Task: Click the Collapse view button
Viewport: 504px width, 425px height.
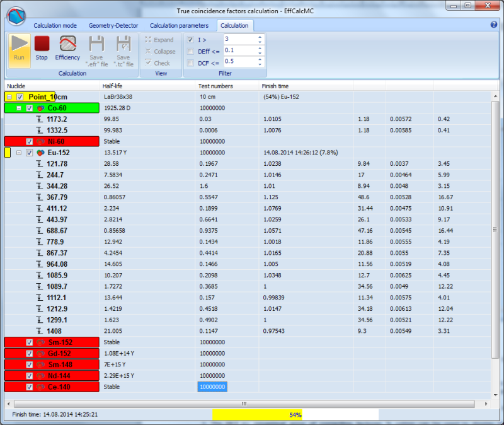Action: 159,51
